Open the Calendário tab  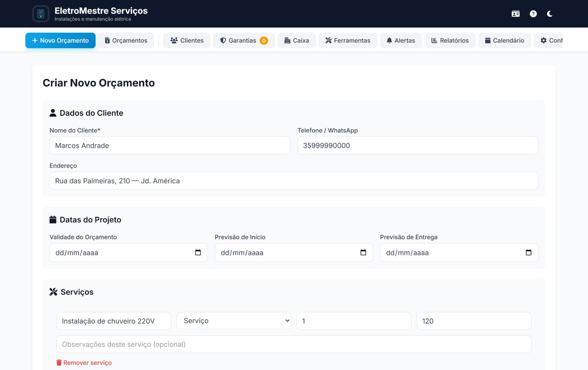click(x=504, y=40)
